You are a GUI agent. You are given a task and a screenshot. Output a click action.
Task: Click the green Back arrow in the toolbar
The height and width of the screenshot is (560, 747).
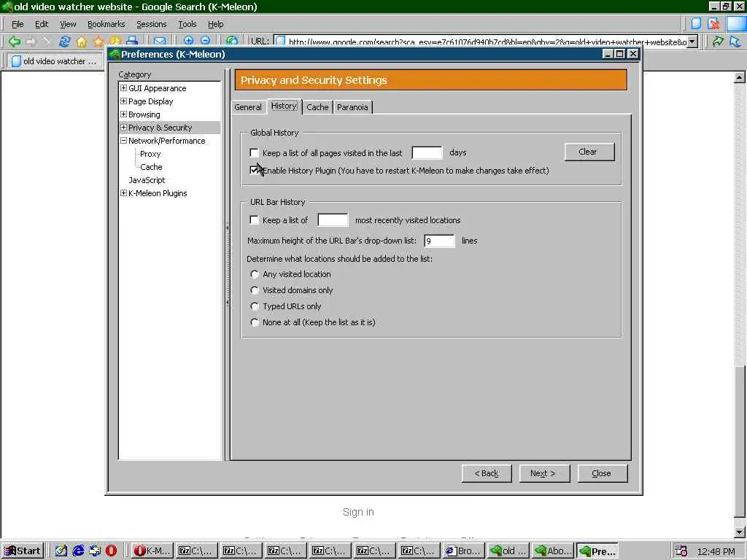coord(15,42)
